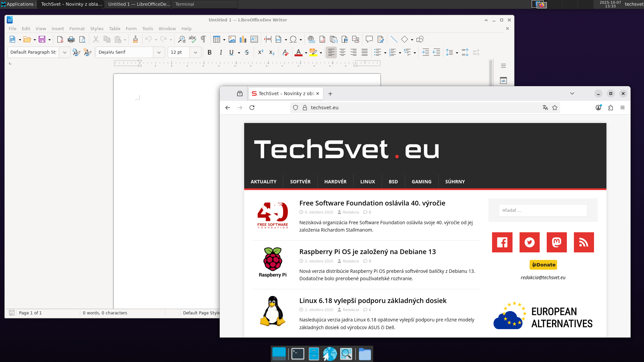Viewport: 644px width, 362px height.
Task: Click the Mastodon icon on TechSvet sidebar
Action: click(556, 242)
